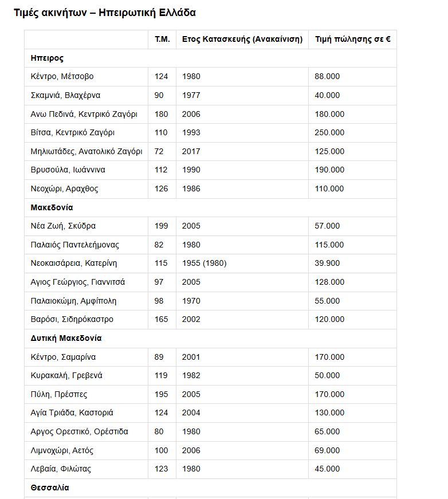Select the Ηπειρος section row
The image size is (448, 499).
(47, 58)
